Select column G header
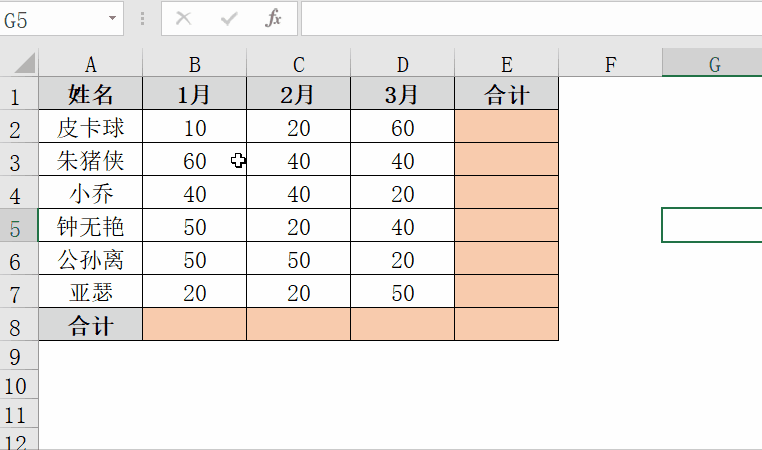 (x=714, y=65)
